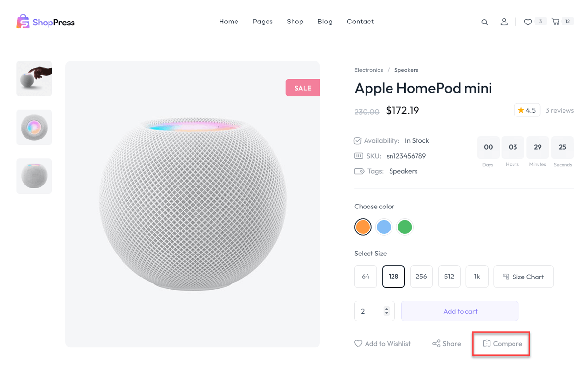Image resolution: width=588 pixels, height=370 pixels.
Task: Show the hand-touching HomePod thumbnail
Action: click(34, 78)
